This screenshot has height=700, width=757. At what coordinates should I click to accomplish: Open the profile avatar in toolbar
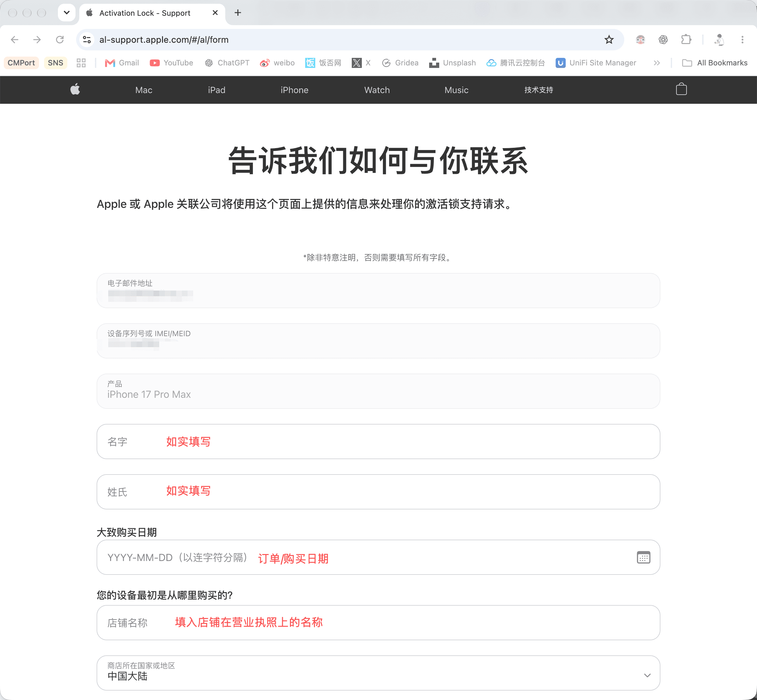(719, 39)
